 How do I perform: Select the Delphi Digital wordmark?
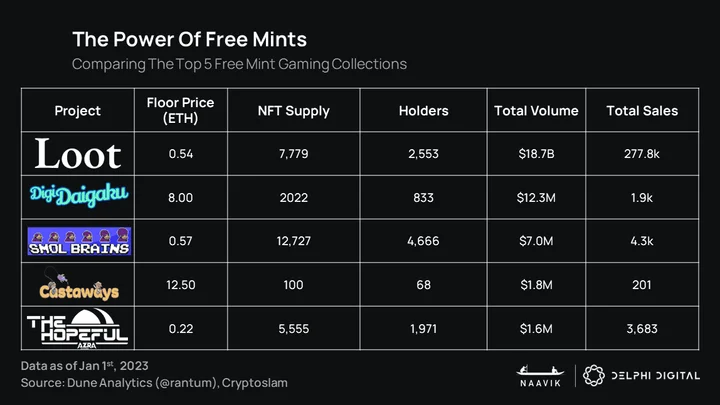[656, 376]
